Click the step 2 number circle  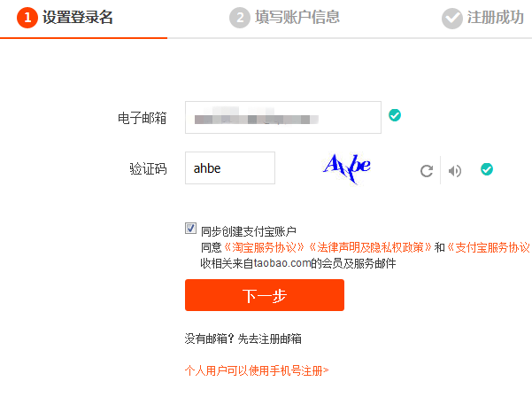coord(240,18)
